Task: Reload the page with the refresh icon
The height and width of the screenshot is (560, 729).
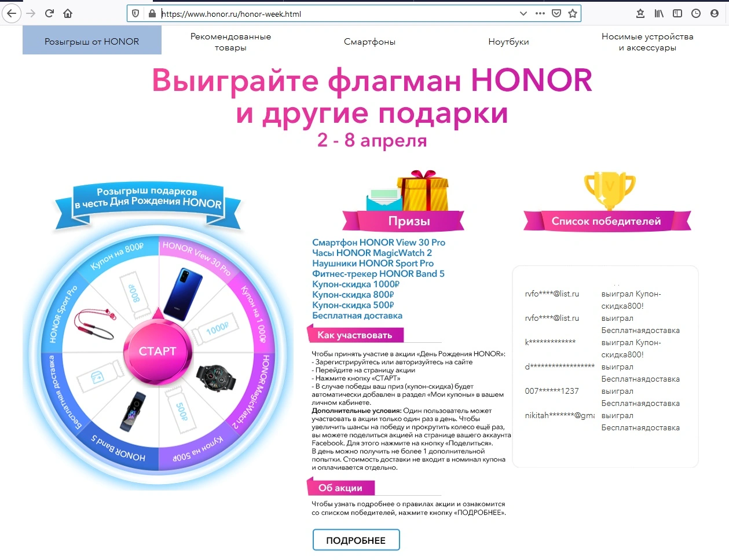Action: tap(50, 13)
